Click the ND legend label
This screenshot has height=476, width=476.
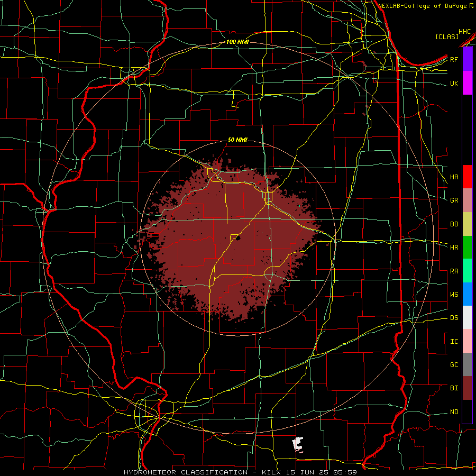tap(454, 412)
